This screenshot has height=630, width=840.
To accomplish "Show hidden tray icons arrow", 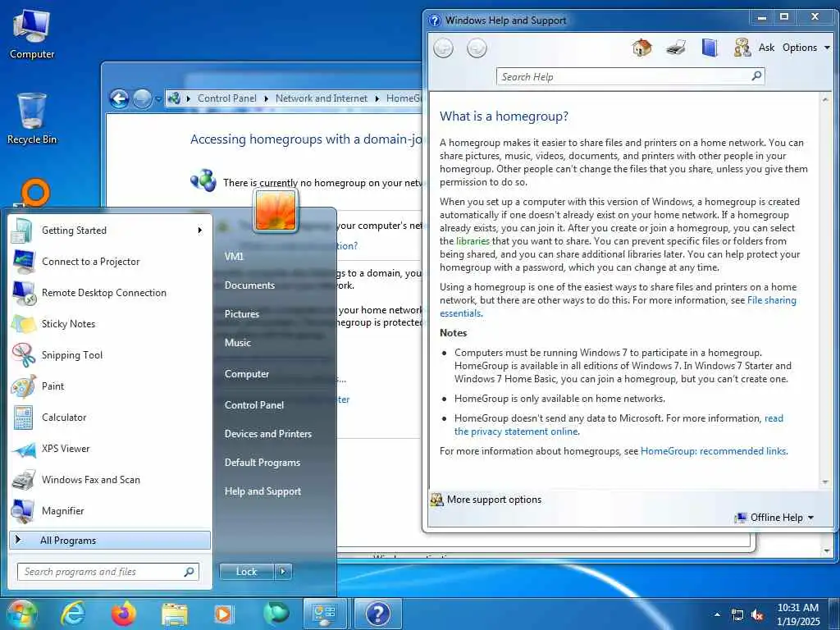I will pyautogui.click(x=717, y=615).
